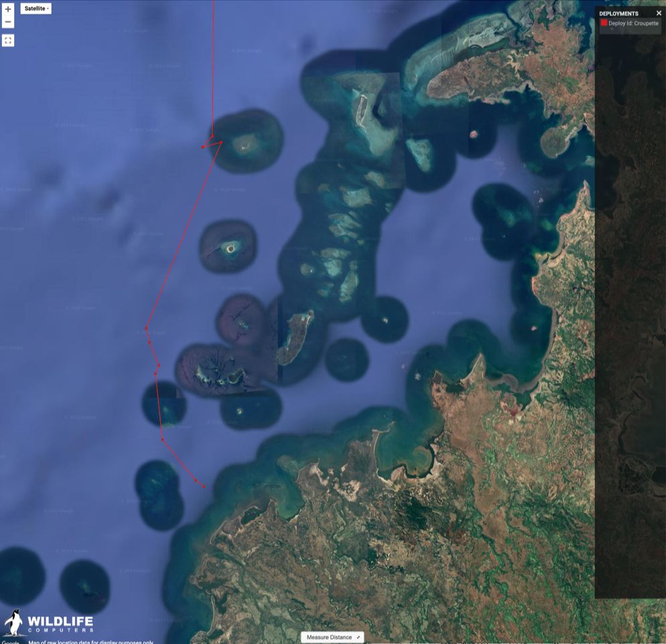Click the Measure Distance button
Screen dimensions: 666x644
pyautogui.click(x=332, y=637)
